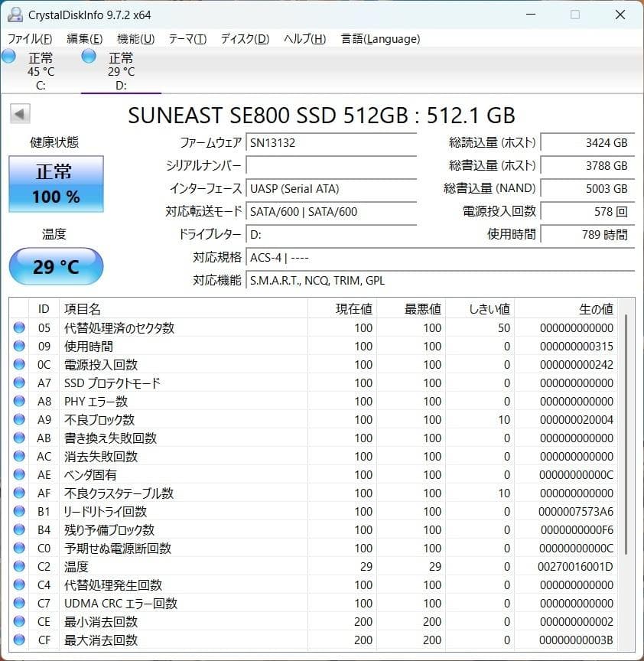
Task: Click status orb for C4 代替処理発生回数
Action: point(19,584)
